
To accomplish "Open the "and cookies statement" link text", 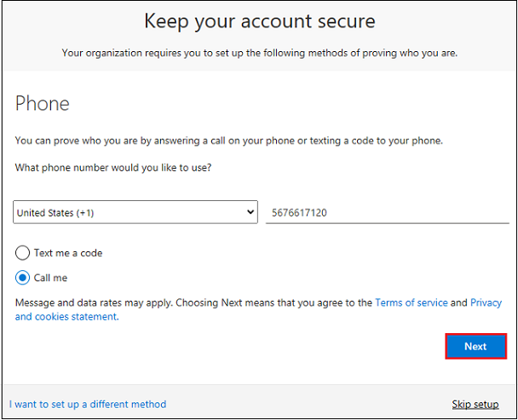I will point(66,317).
